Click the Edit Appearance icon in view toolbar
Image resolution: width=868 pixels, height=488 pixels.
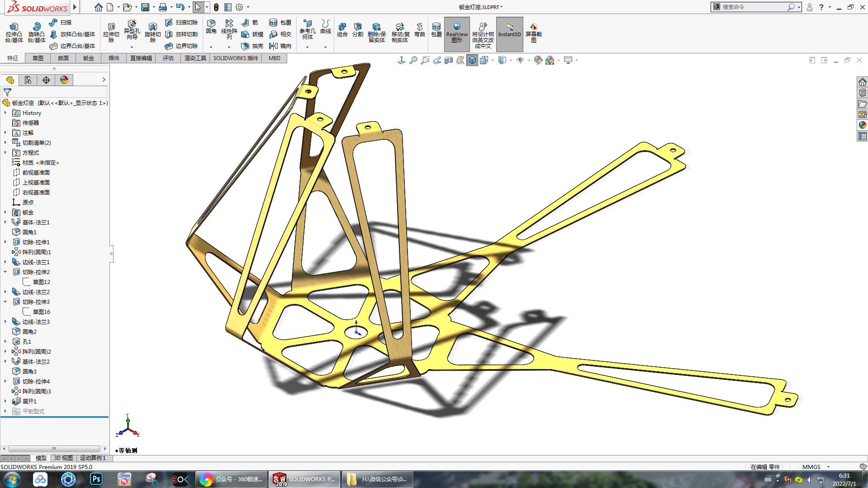[x=538, y=60]
